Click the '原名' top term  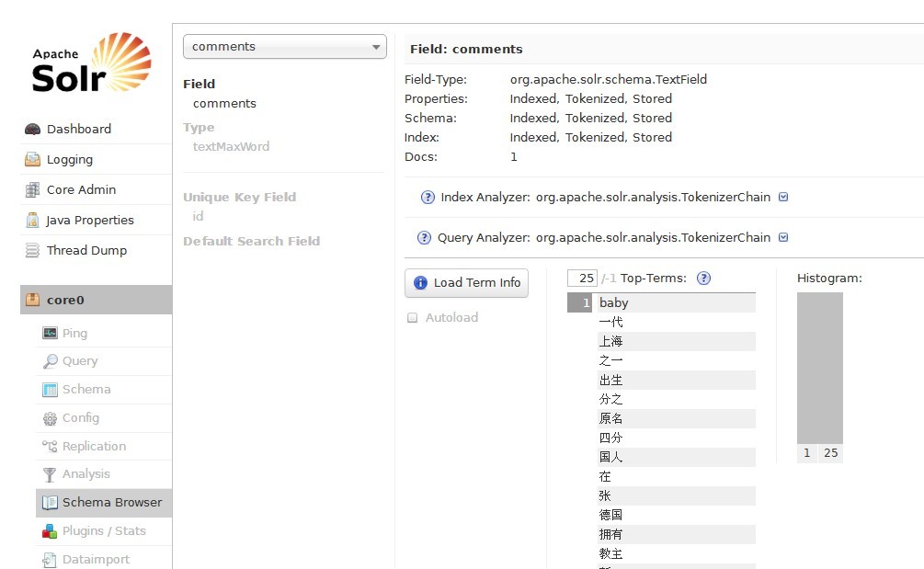point(611,419)
